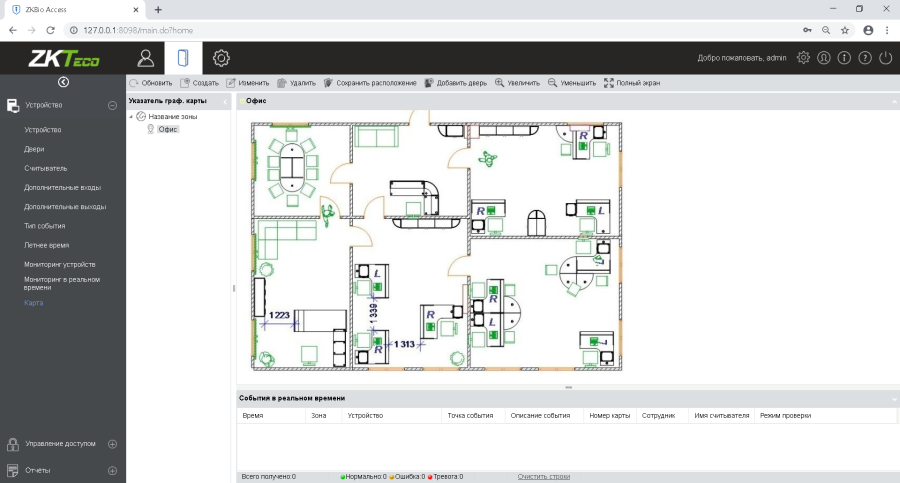Screen dimensions: 900x483
Task: Open the Считыватель menu item
Action: 46,168
